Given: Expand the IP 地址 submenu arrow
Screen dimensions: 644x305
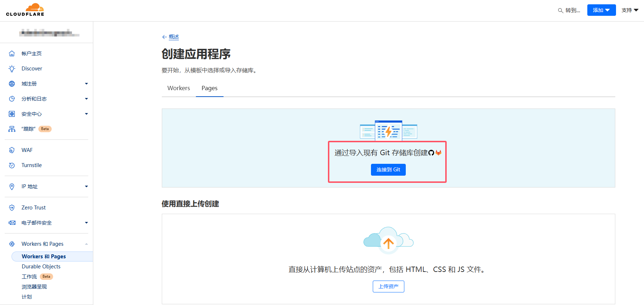Looking at the screenshot, I should click(x=86, y=186).
